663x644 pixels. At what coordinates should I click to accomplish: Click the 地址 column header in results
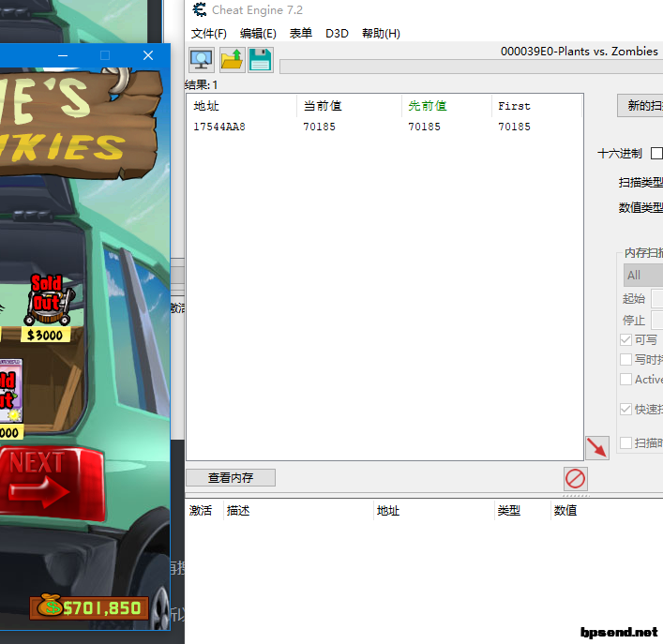(x=242, y=106)
